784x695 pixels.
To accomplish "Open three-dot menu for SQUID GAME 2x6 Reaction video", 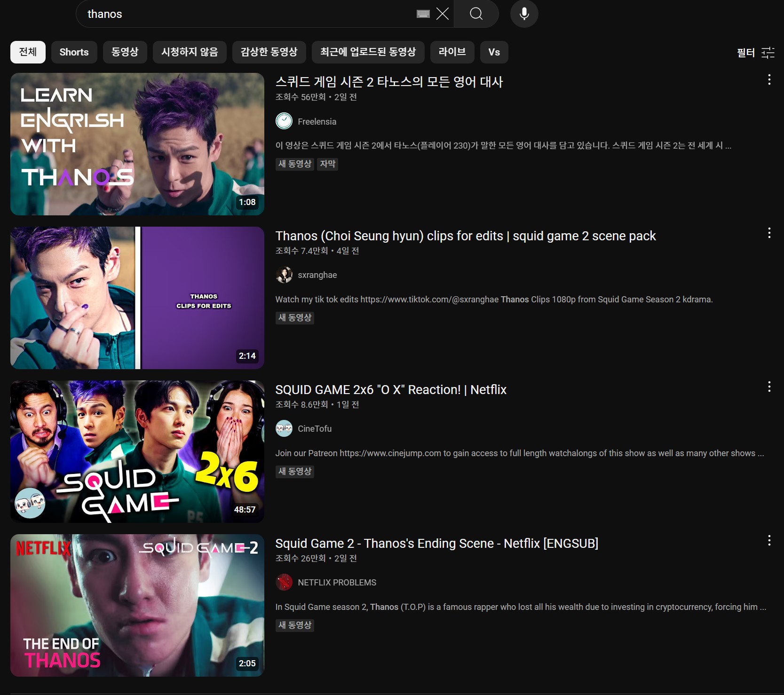I will click(x=769, y=387).
